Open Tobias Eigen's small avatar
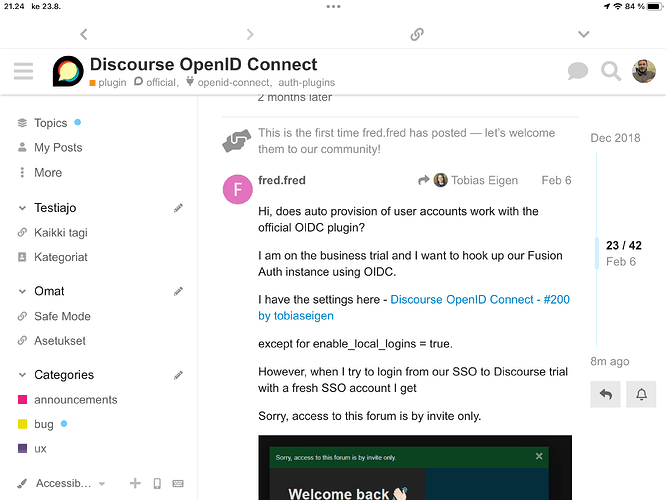 [440, 180]
